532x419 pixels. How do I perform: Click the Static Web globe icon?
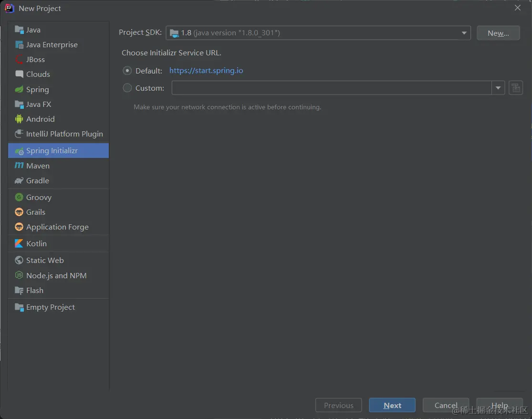point(19,260)
